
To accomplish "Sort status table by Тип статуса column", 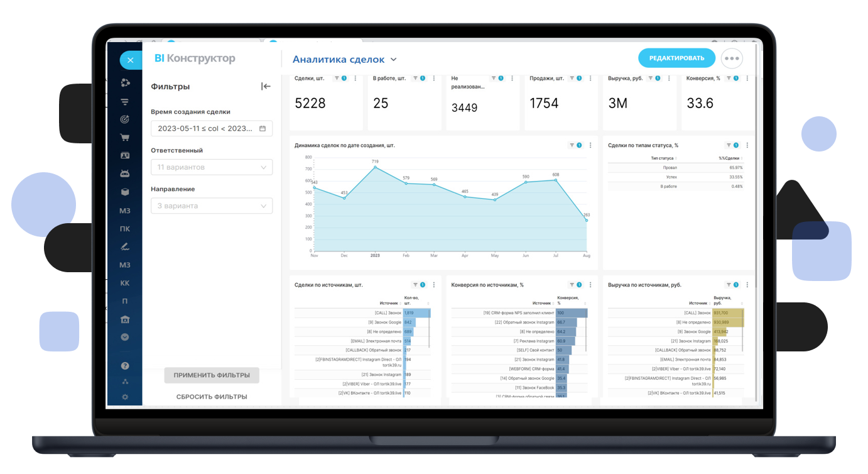I will point(665,158).
